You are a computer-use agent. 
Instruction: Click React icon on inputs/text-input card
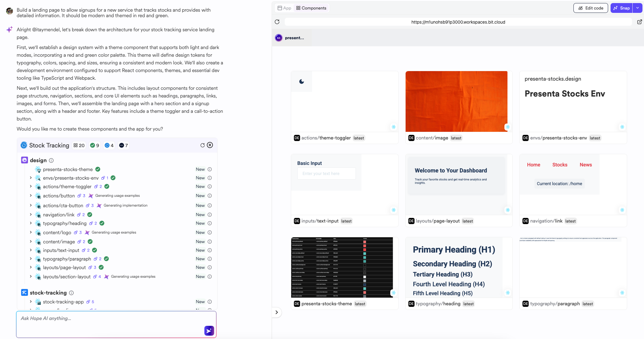[x=394, y=210]
